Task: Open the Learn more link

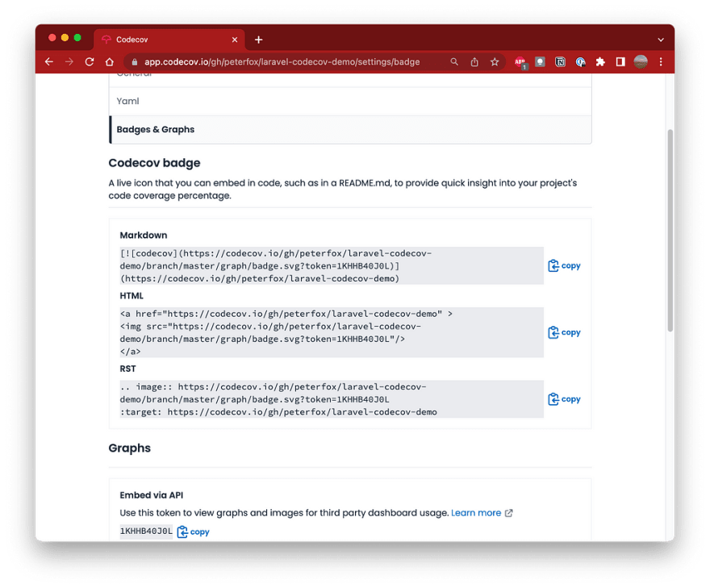Action: 476,513
